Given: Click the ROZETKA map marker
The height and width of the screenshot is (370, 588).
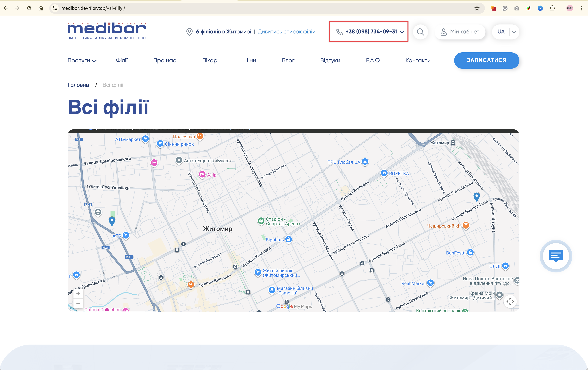Looking at the screenshot, I should pyautogui.click(x=384, y=173).
